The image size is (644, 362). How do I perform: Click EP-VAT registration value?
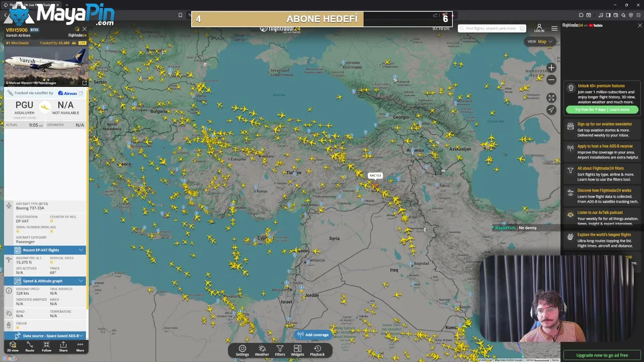(x=22, y=221)
